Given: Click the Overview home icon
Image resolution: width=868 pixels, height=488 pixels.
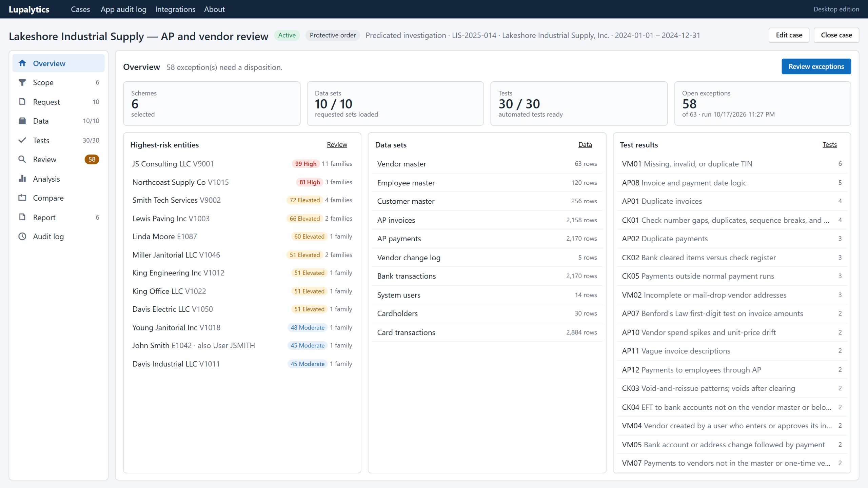Looking at the screenshot, I should pyautogui.click(x=22, y=63).
